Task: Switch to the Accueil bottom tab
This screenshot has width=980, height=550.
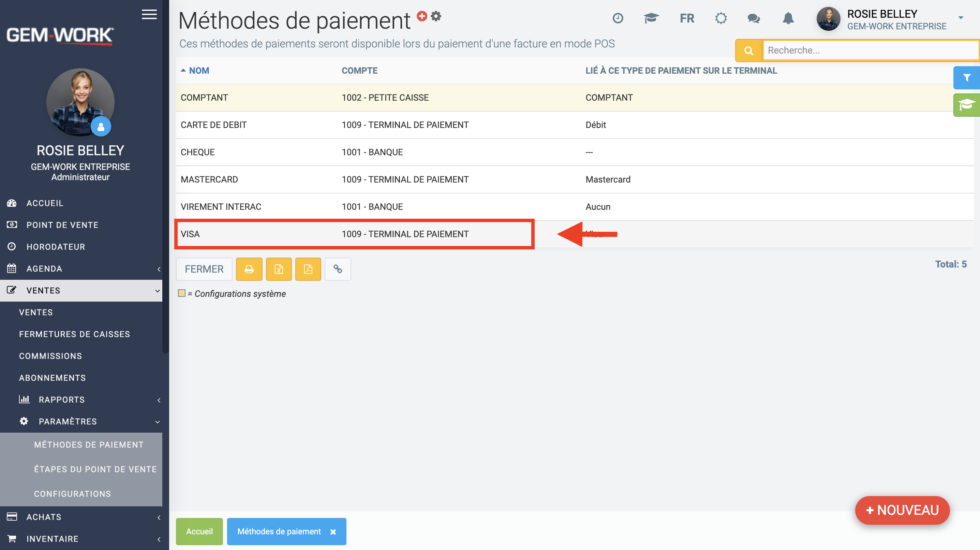Action: pyautogui.click(x=199, y=531)
